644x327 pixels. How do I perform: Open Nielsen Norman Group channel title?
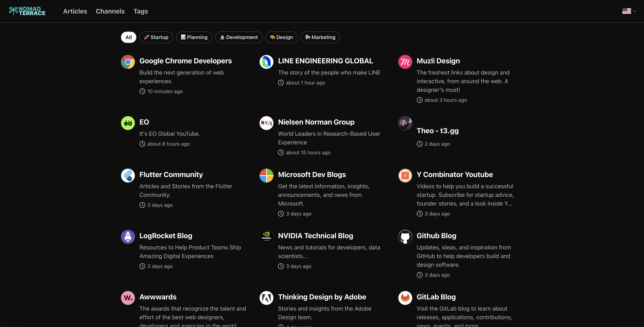316,122
